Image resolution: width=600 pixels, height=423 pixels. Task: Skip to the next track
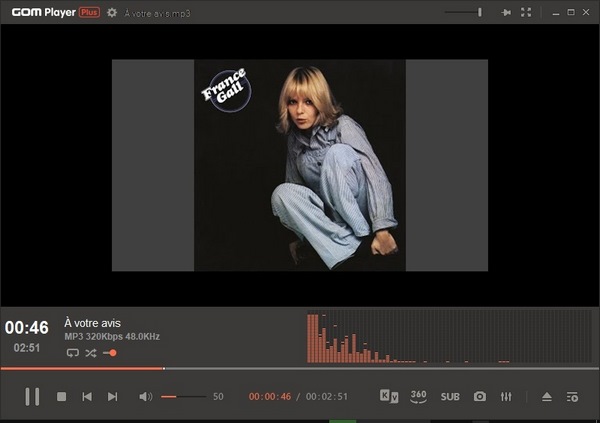(112, 397)
